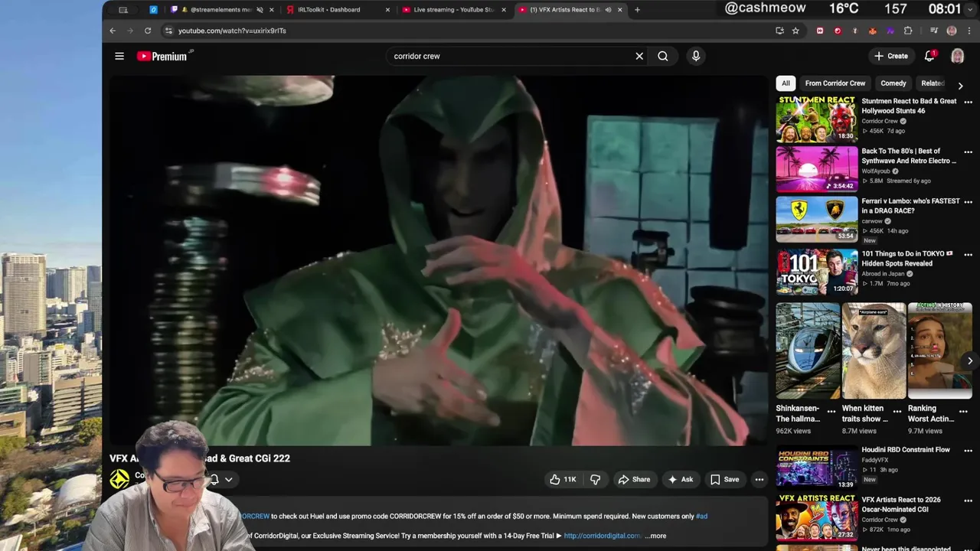Open the YouTube hamburger guide menu
This screenshot has height=551, width=980.
coord(119,56)
